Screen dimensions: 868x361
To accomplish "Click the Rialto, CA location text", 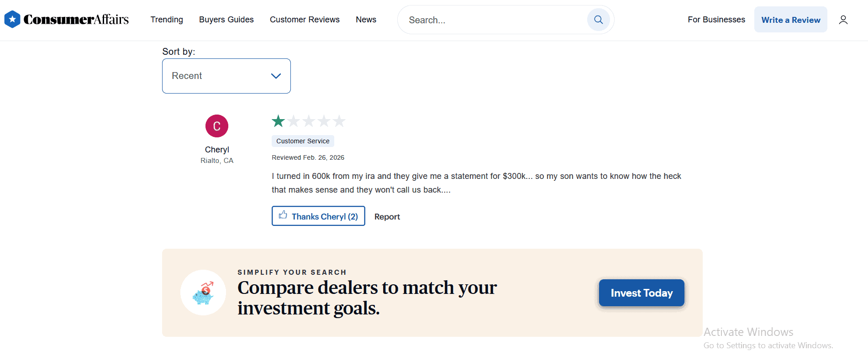I will [217, 161].
